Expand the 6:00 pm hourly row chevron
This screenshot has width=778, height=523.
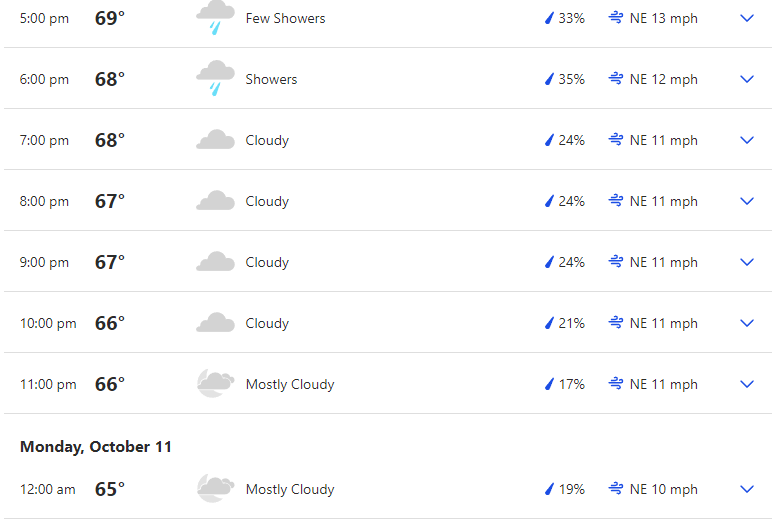coord(747,79)
